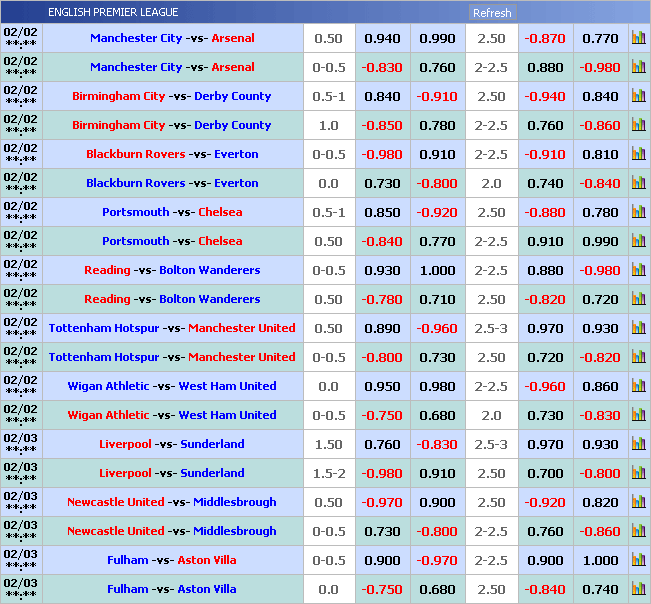This screenshot has width=651, height=604.
Task: Select 0.940 odds in first Manchester City row
Action: (x=382, y=38)
